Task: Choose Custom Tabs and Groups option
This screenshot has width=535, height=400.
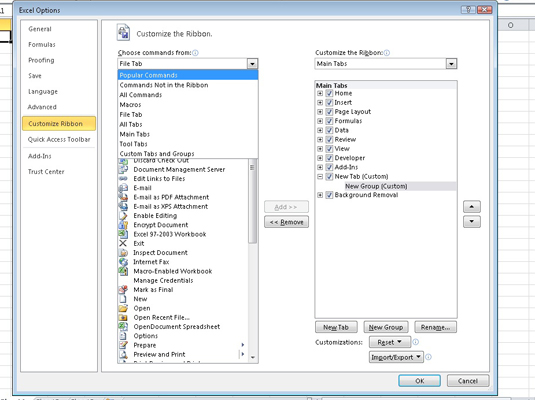Action: [x=188, y=154]
